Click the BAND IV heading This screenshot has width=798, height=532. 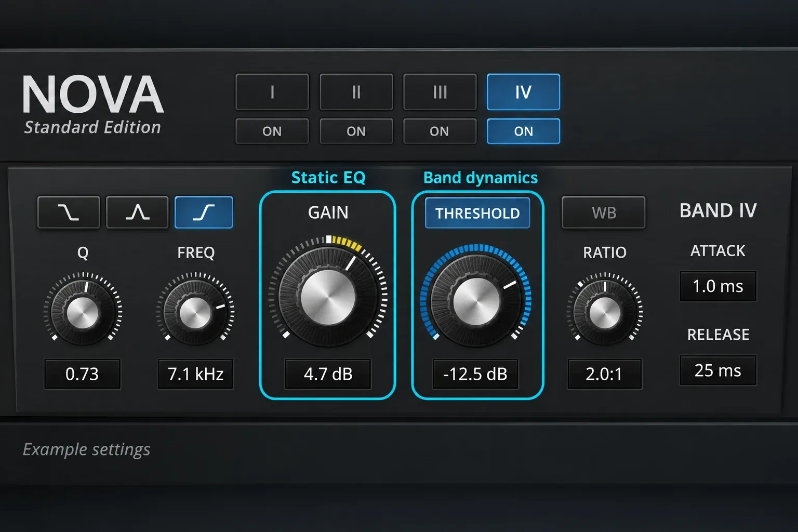tap(718, 210)
